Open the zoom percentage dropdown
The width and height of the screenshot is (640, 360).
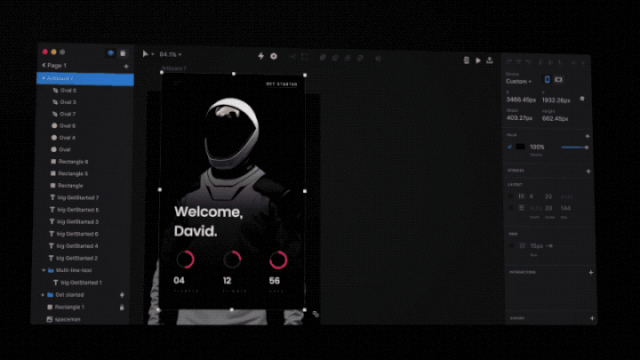click(170, 54)
